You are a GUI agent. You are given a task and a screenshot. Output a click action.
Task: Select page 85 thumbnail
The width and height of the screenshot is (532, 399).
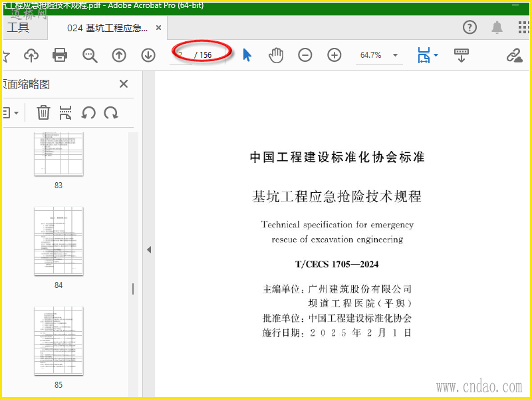point(59,340)
